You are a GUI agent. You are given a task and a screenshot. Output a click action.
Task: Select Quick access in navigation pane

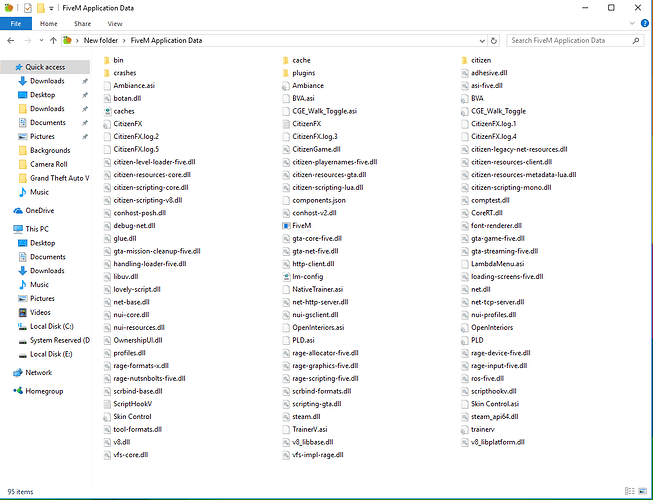(x=45, y=67)
